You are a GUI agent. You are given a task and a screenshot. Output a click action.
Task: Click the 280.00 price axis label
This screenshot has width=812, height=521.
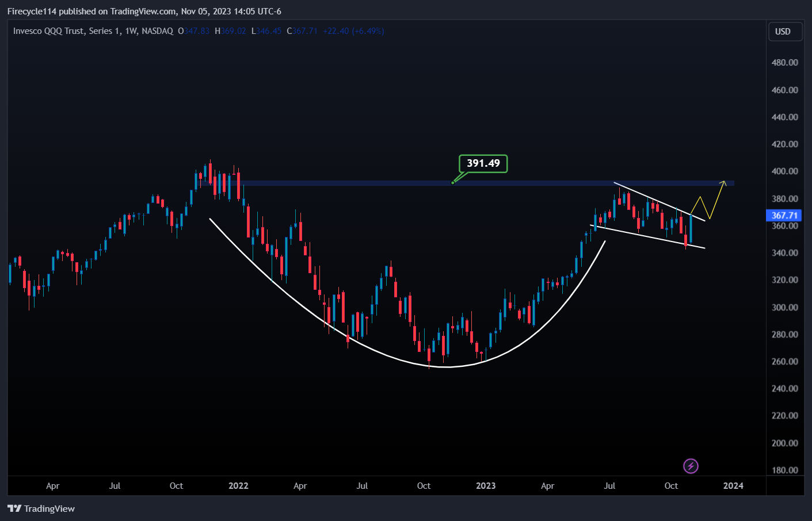784,334
